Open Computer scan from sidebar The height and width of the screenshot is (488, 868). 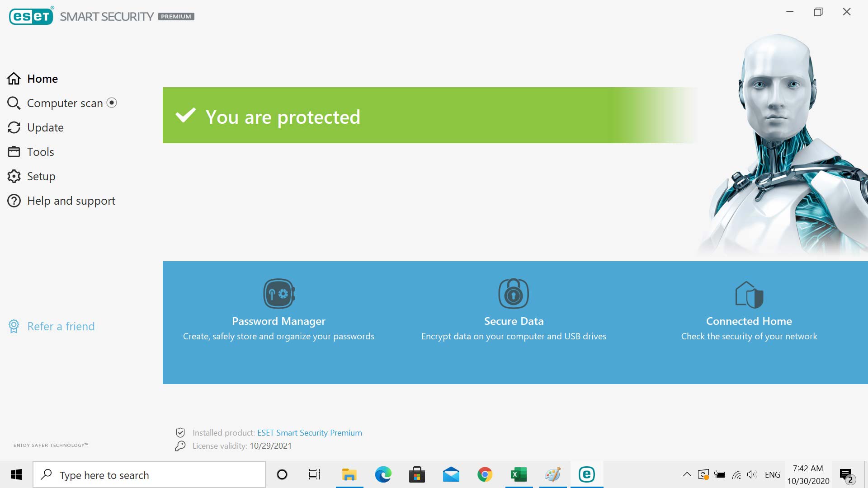pyautogui.click(x=65, y=103)
